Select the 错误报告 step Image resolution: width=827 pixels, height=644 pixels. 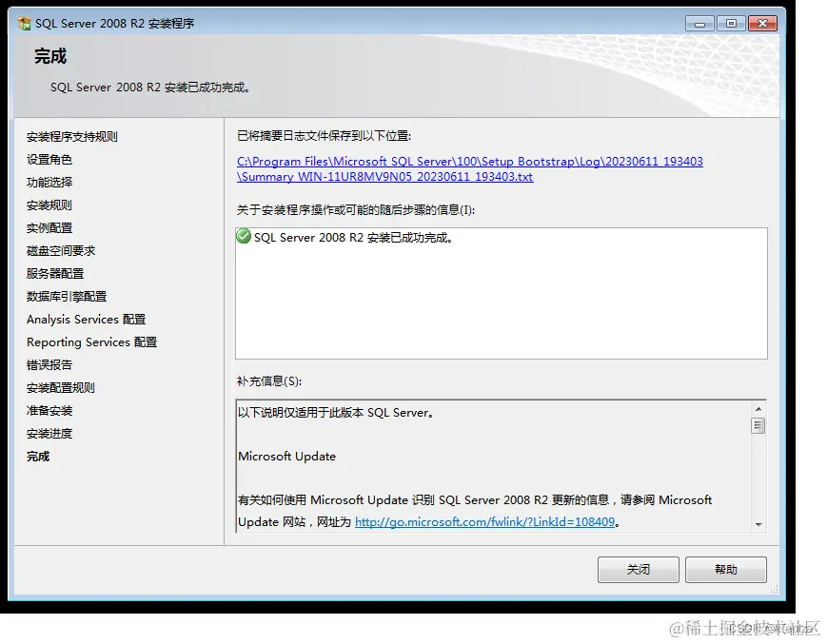(49, 364)
